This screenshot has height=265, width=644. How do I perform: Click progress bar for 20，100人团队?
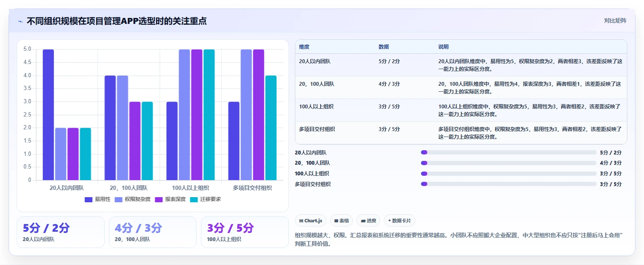coord(509,163)
